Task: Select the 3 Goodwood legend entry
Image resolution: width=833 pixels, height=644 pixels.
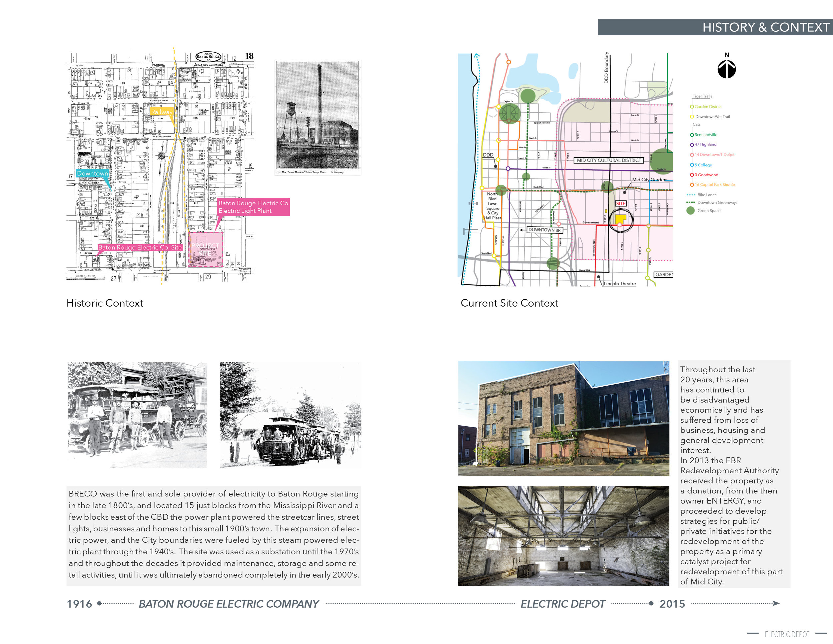Action: tap(706, 175)
